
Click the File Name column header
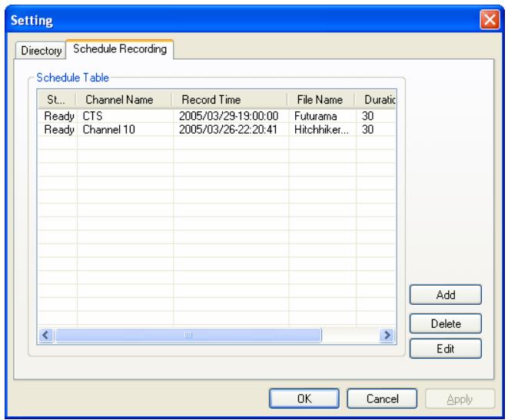coord(320,100)
